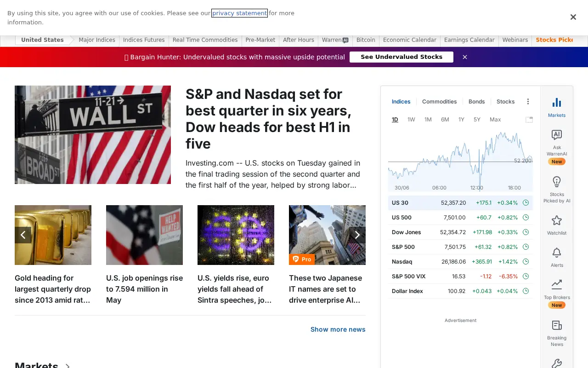This screenshot has height=368, width=588.
Task: Click clock icon in Nasdaq row
Action: 526,262
